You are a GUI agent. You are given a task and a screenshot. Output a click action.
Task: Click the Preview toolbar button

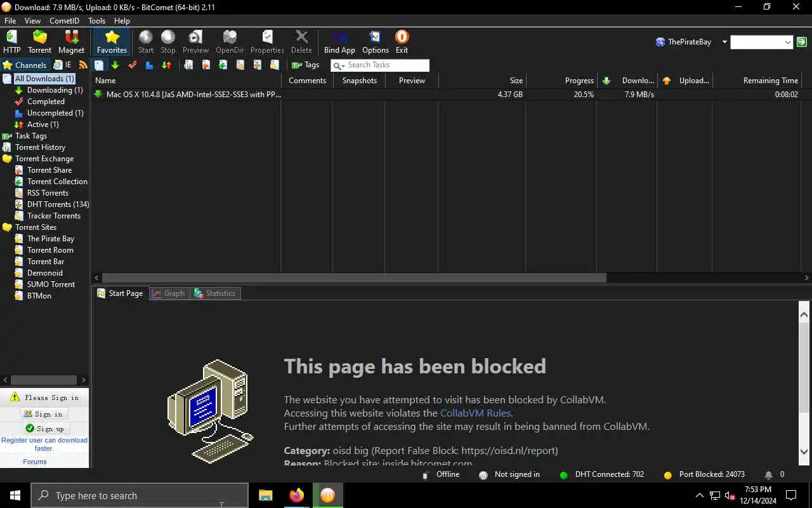click(x=195, y=42)
